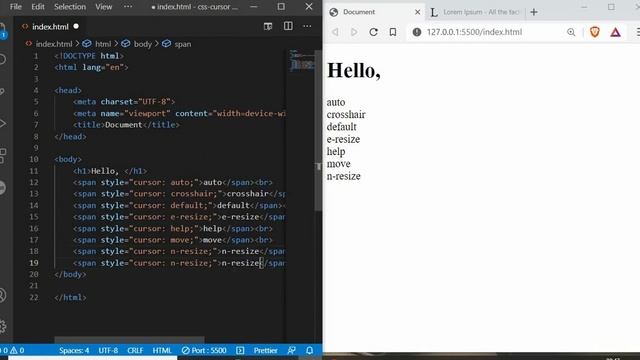Click the </body> closing tag line

point(70,274)
